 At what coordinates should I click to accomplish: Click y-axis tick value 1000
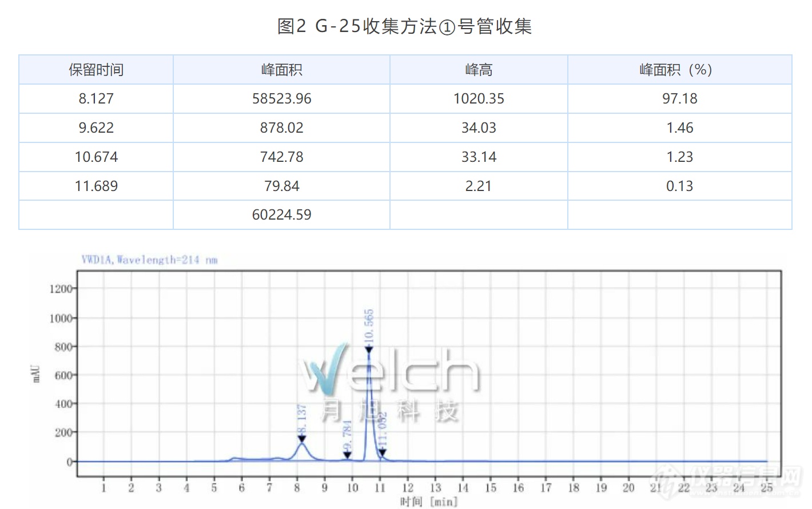(x=61, y=318)
